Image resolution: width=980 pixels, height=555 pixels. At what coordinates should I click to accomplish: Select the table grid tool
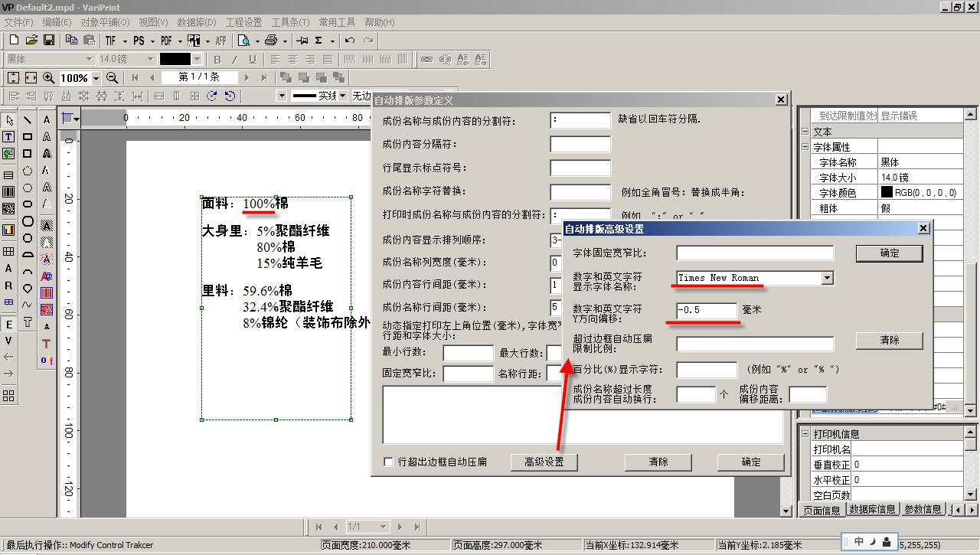tap(8, 251)
